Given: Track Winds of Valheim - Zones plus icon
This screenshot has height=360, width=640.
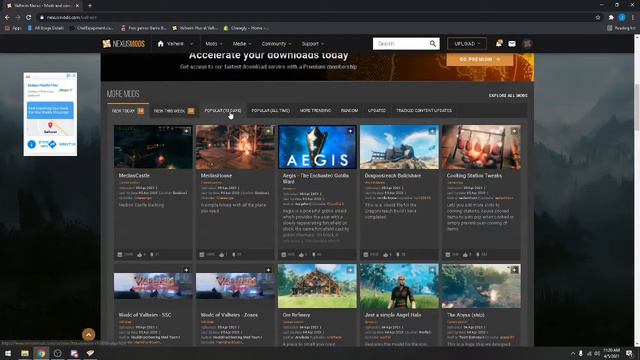Looking at the screenshot, I should [268, 270].
